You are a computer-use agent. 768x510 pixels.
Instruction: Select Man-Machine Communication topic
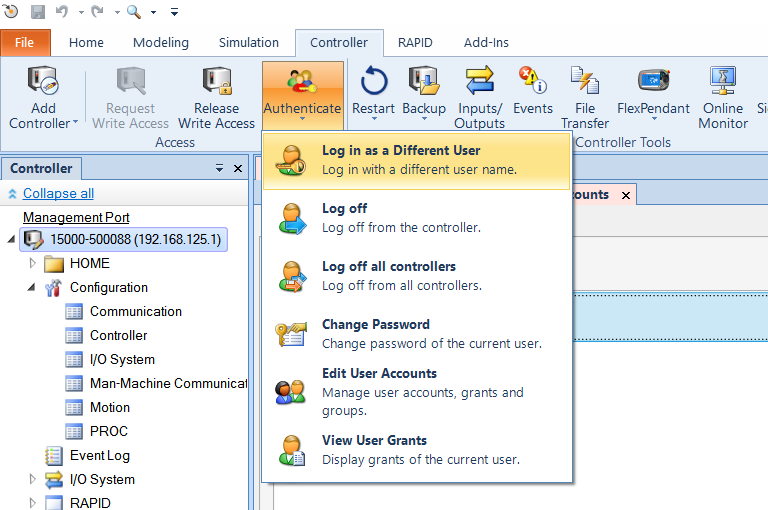[x=168, y=384]
